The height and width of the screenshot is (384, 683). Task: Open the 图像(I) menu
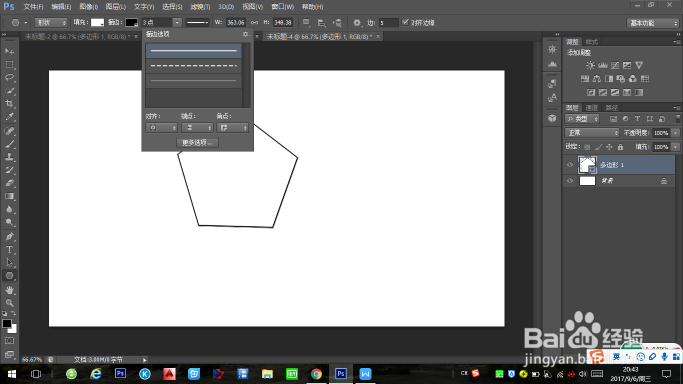coord(88,7)
